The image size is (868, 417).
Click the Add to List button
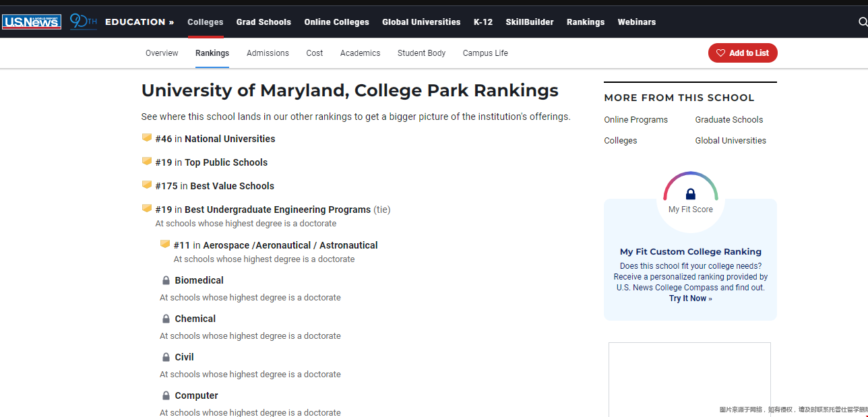click(x=743, y=53)
